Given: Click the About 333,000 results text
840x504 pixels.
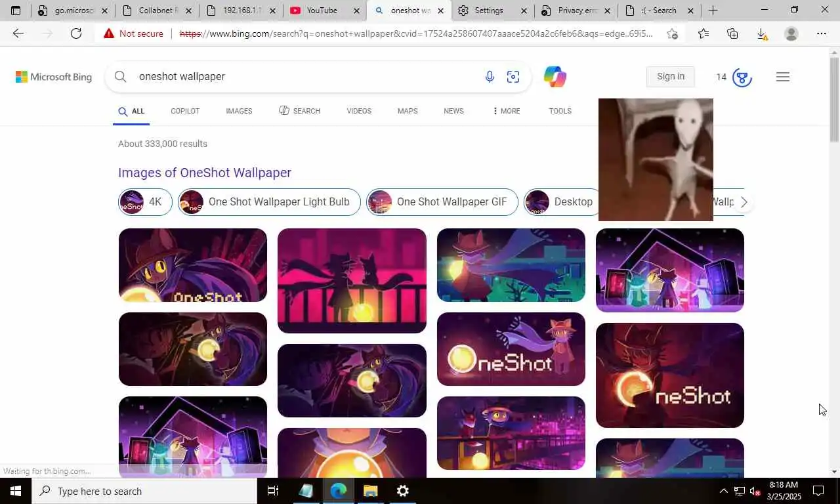Looking at the screenshot, I should (x=163, y=144).
